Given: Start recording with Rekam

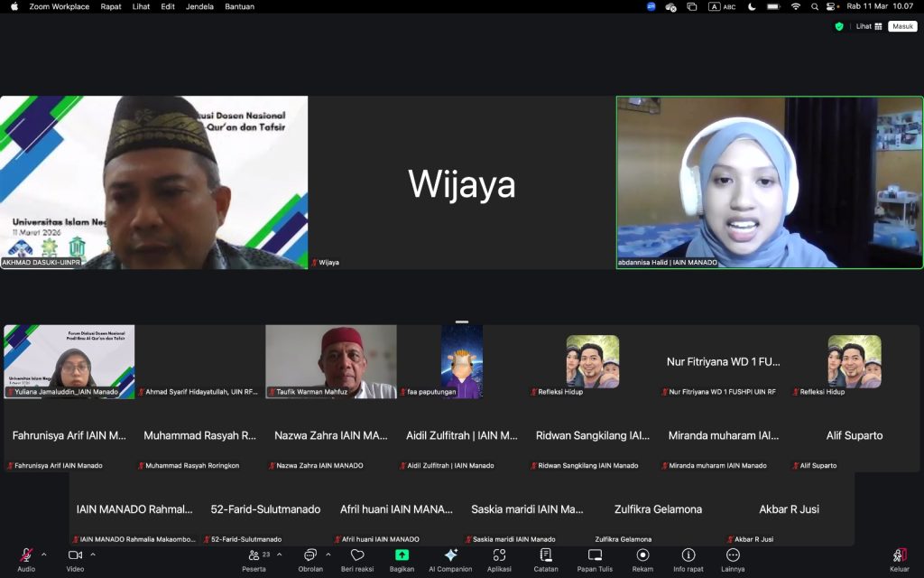Looking at the screenshot, I should 642,555.
